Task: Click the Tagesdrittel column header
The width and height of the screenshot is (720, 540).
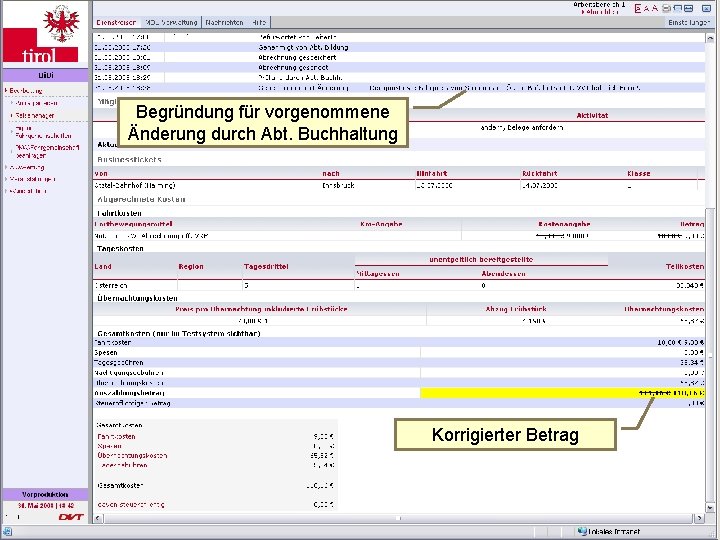Action: pyautogui.click(x=266, y=267)
